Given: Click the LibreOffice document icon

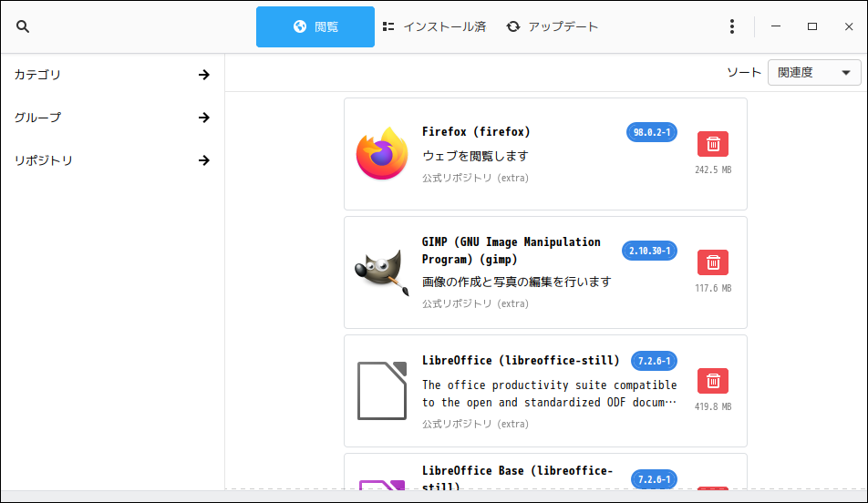Looking at the screenshot, I should click(x=382, y=391).
